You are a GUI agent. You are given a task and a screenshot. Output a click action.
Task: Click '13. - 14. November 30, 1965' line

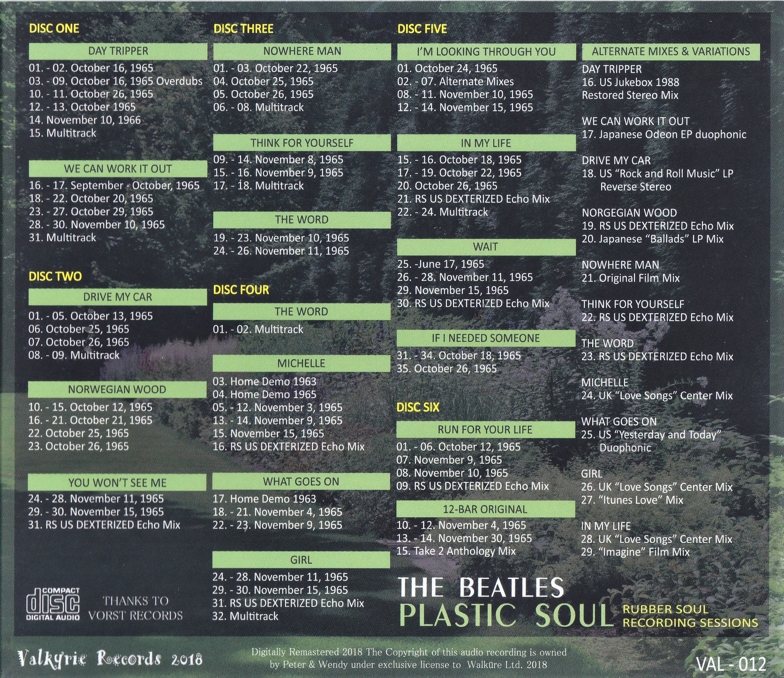pyautogui.click(x=465, y=538)
